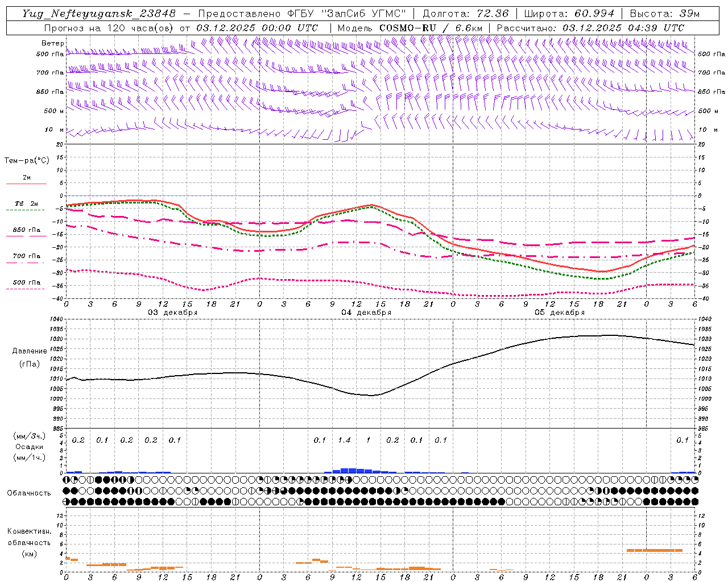Image resolution: width=728 pixels, height=582 pixels.
Task: Click the 04 декабря date label
Action: point(366,313)
